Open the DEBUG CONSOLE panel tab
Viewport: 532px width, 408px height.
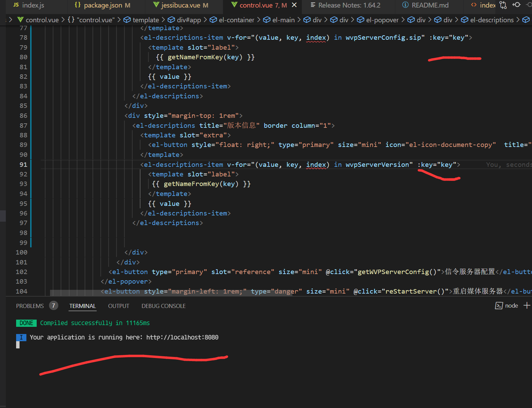(164, 306)
